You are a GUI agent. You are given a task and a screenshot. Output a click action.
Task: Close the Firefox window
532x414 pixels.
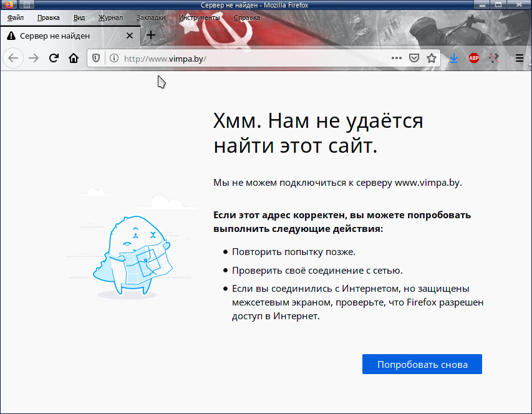point(519,5)
